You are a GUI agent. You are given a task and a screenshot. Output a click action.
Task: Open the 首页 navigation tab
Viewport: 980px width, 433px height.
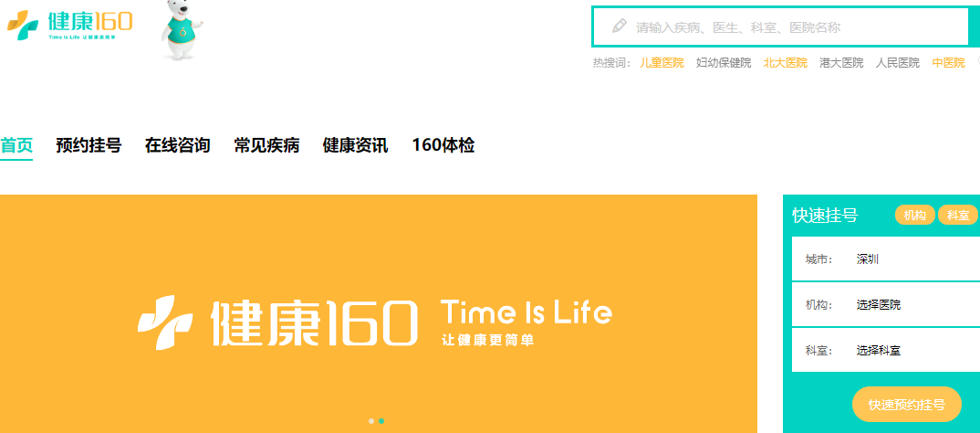[x=16, y=145]
